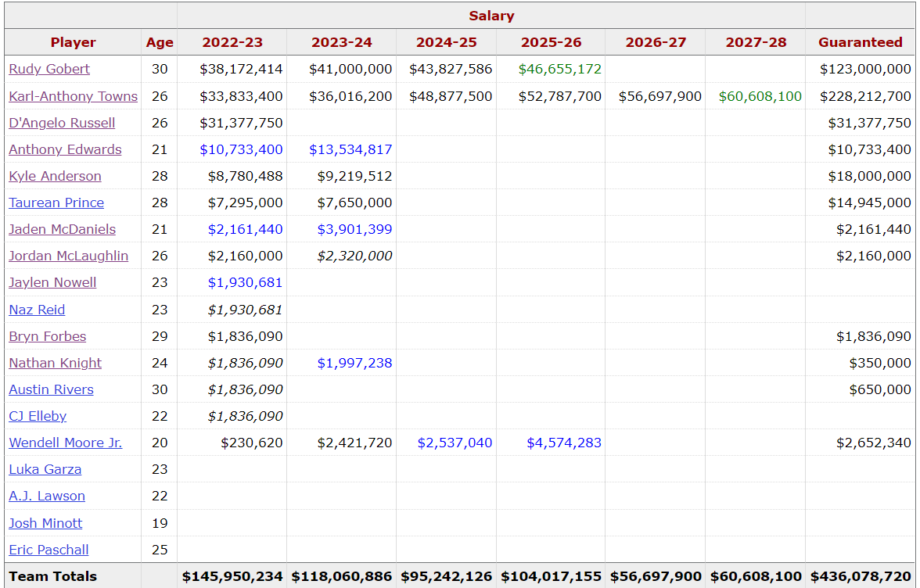Click the Salary group header
The width and height of the screenshot is (920, 588).
491,16
